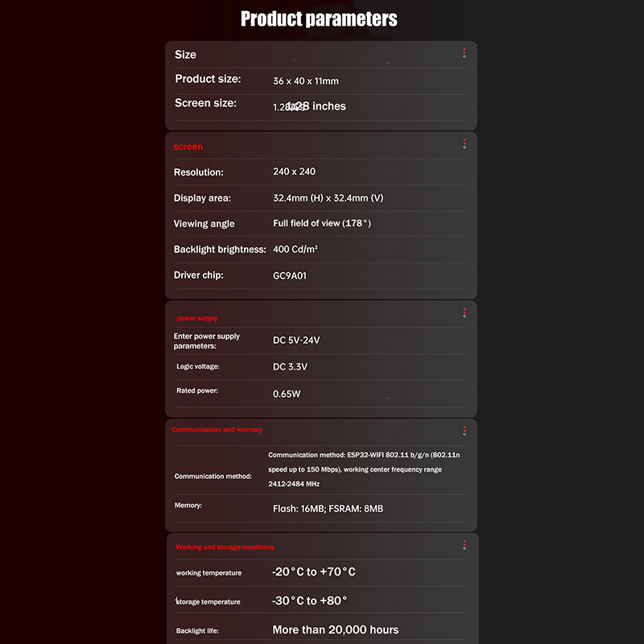Open the three-dot menu on the Size card
The image size is (644, 644).
[464, 53]
